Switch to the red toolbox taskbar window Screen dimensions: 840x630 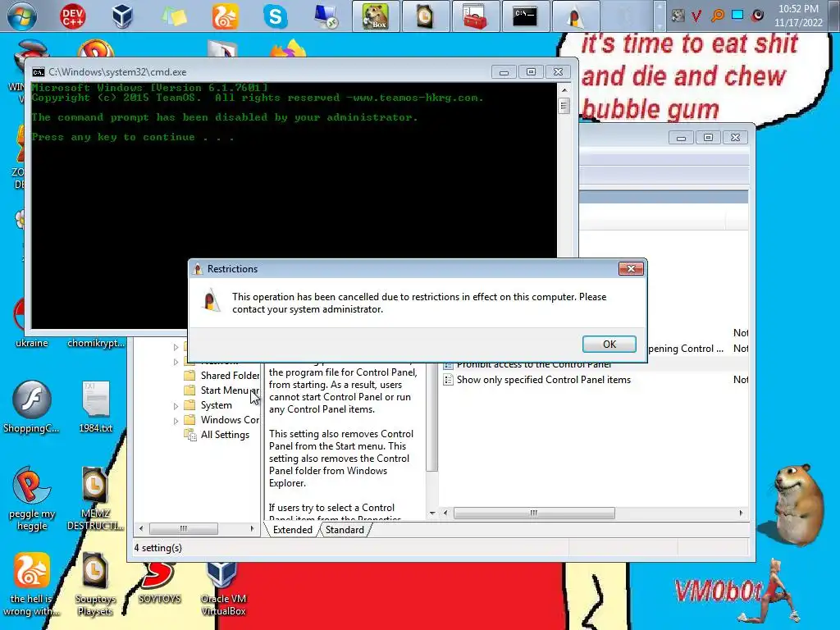coord(475,16)
